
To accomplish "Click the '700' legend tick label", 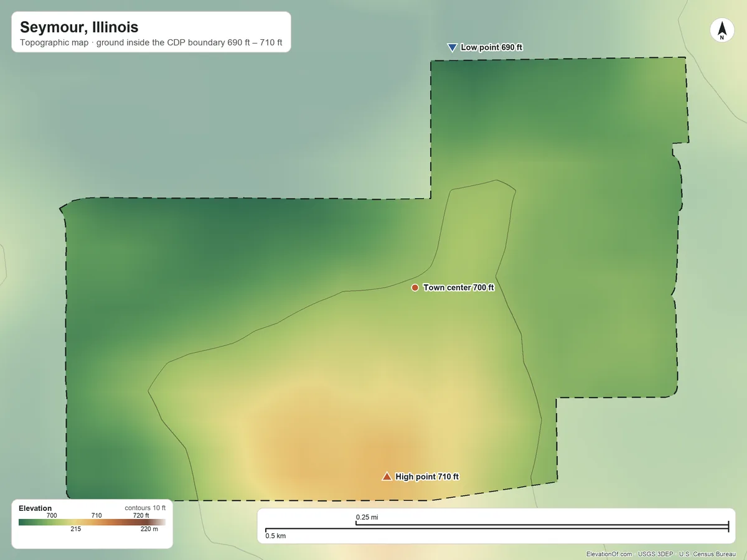I will pyautogui.click(x=52, y=515).
